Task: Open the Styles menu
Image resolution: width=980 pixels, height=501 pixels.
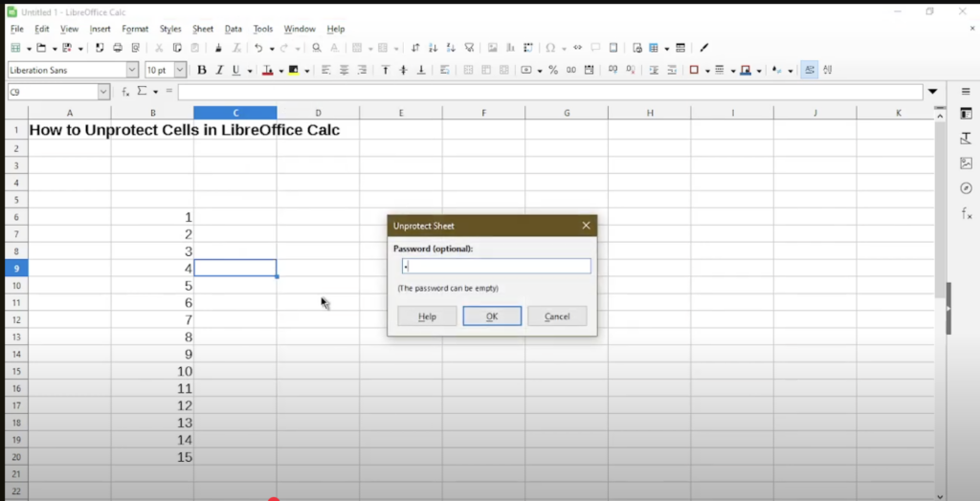Action: [x=170, y=29]
